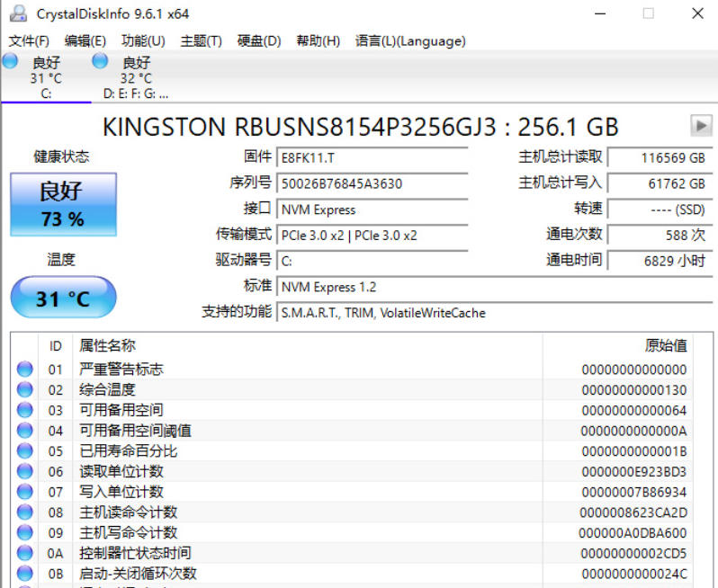Open the 主题(T) menu

pos(201,40)
